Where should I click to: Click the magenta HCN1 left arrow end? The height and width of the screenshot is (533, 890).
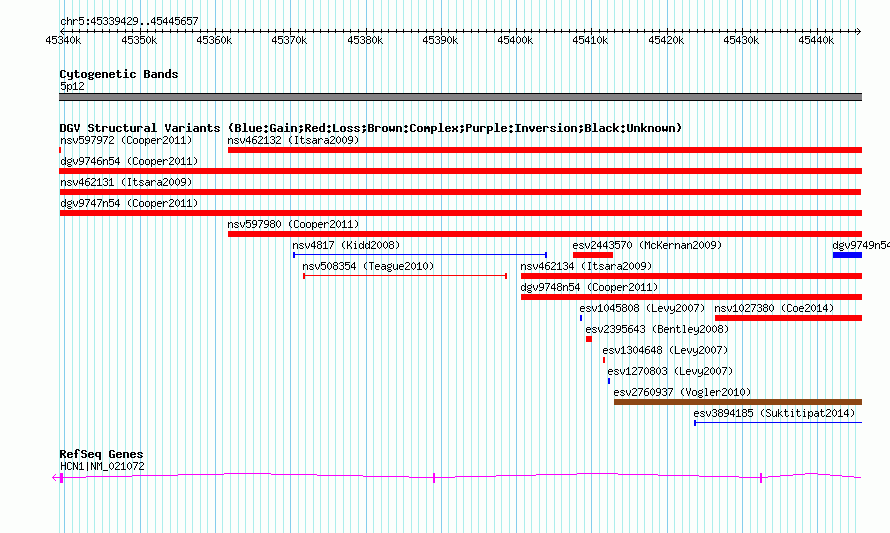55,478
